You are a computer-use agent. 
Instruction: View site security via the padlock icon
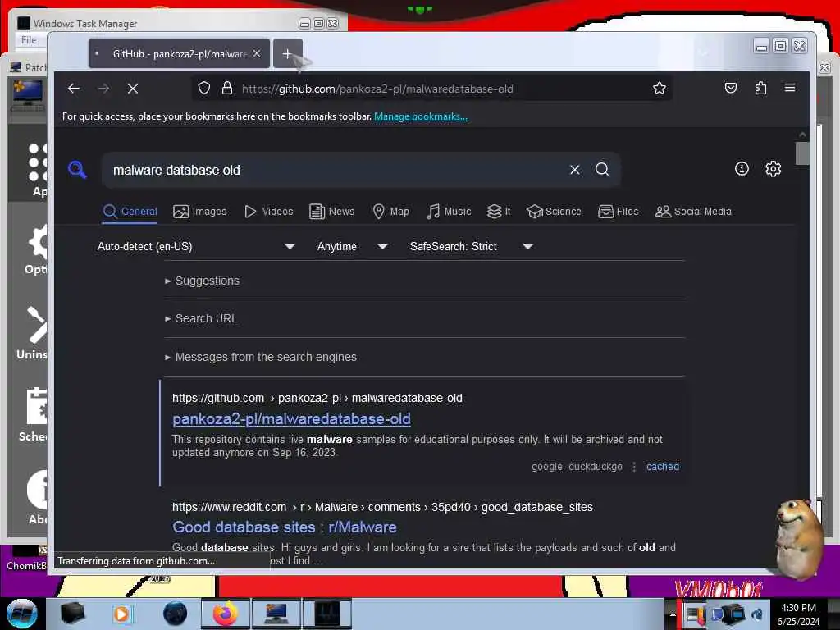(227, 89)
